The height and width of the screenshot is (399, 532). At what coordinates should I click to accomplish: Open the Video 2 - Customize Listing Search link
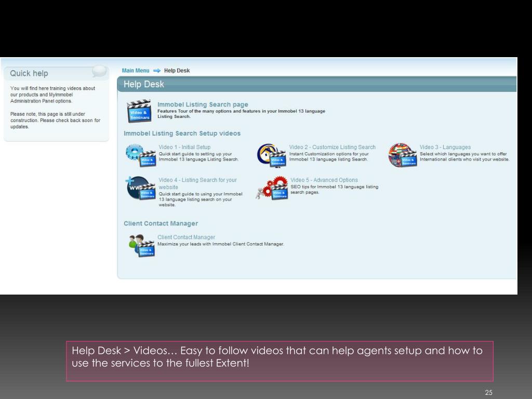click(332, 147)
